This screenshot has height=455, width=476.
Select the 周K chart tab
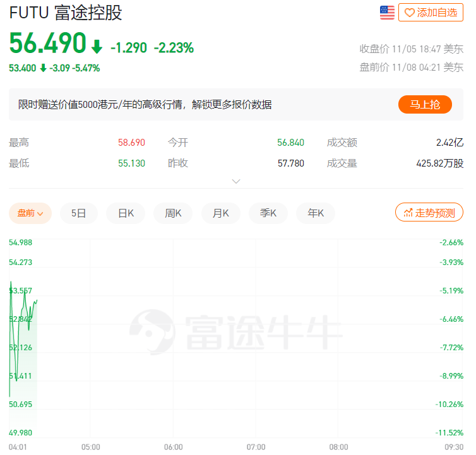(173, 213)
